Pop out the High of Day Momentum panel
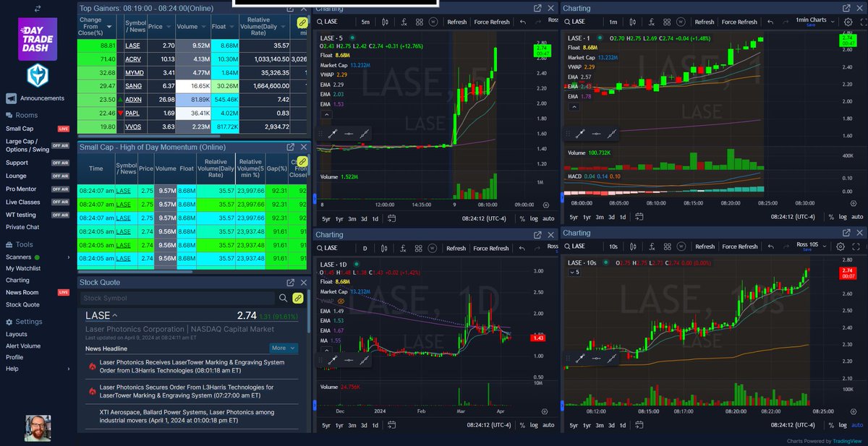 point(291,147)
